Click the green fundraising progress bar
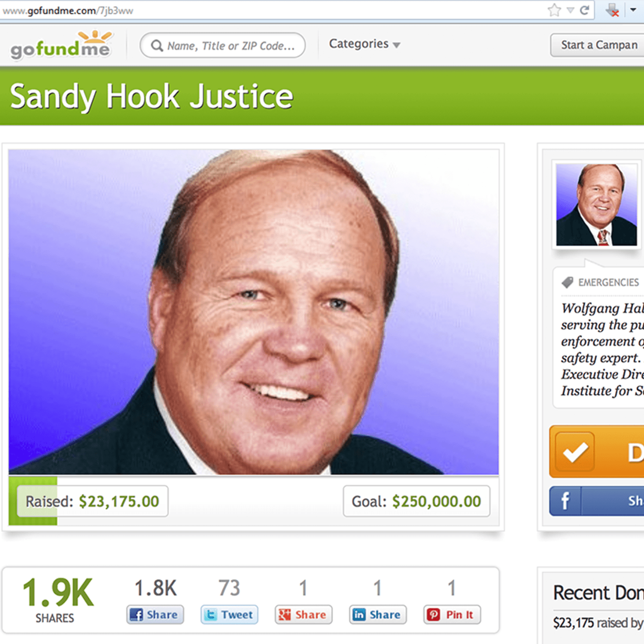The width and height of the screenshot is (644, 644). (254, 501)
